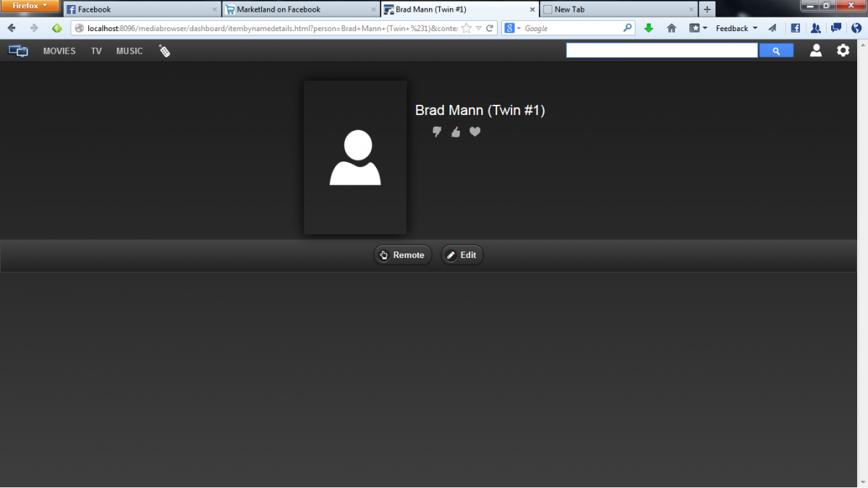Click the Remote button

[403, 255]
